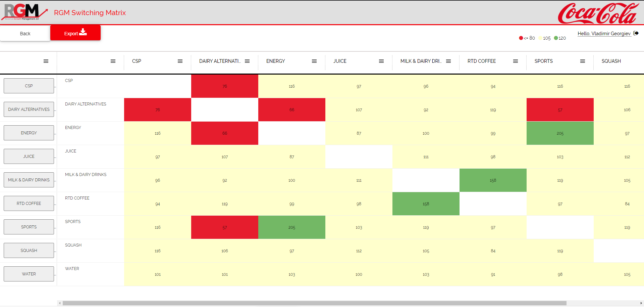644x307 pixels.
Task: Open the RTD Coffee column menu icon
Action: 516,61
